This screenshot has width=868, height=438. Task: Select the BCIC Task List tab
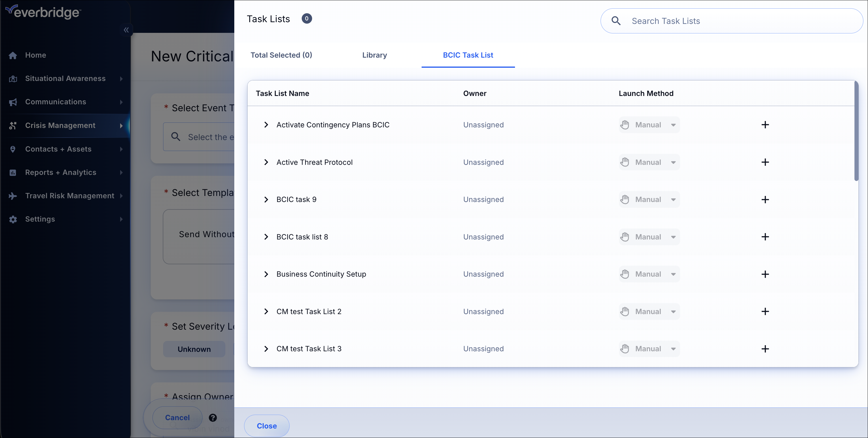click(x=468, y=55)
